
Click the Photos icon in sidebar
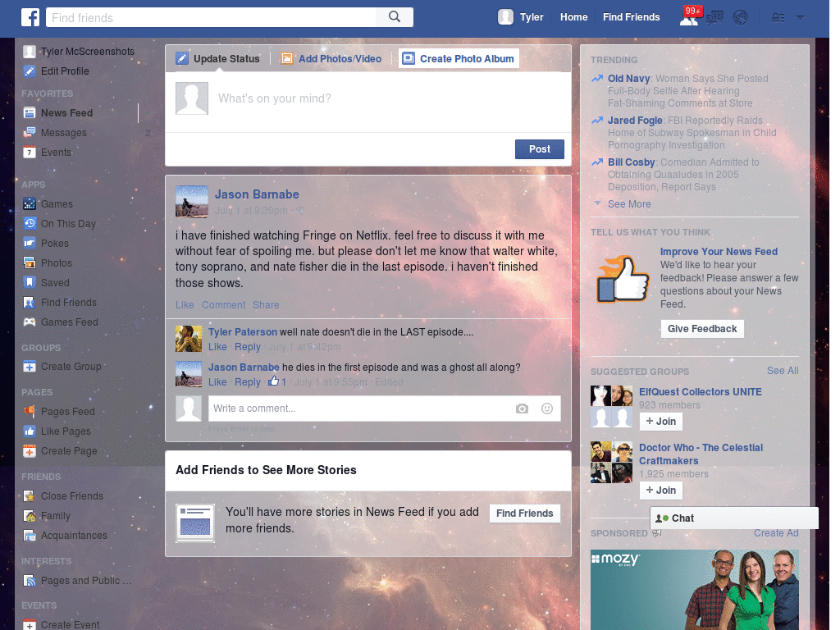(30, 263)
